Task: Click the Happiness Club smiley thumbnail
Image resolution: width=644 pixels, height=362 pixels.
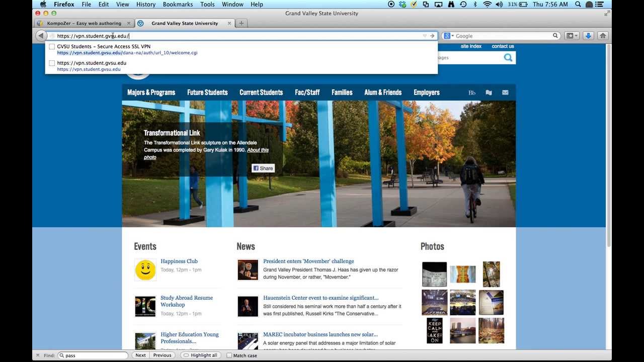Action: click(145, 270)
